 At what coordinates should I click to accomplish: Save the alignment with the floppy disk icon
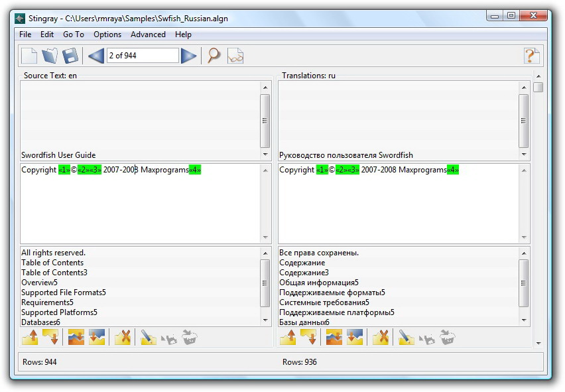point(70,56)
